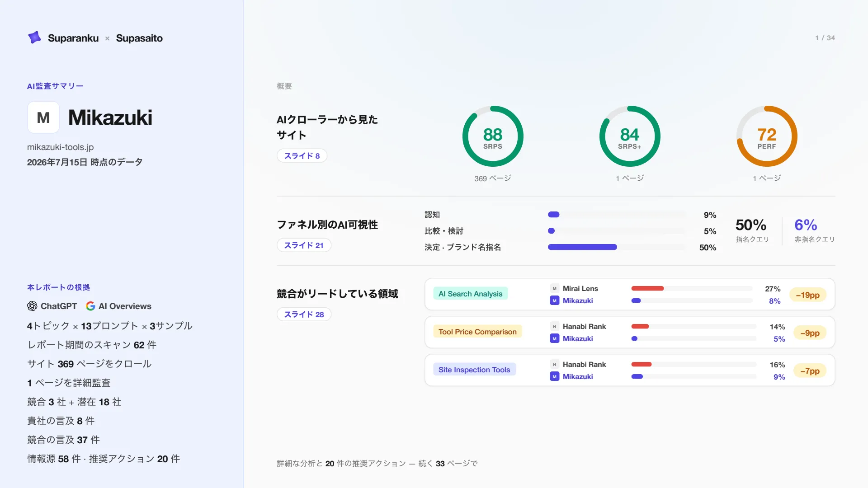Click Mikazuki badge in Tool Price Comparison card

(554, 338)
